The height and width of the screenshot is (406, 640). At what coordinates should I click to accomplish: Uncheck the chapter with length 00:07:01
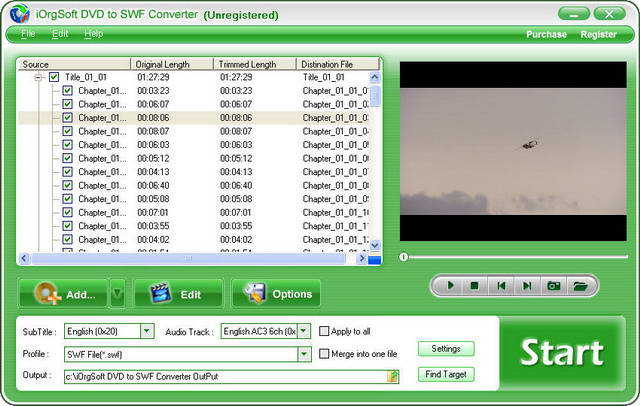tap(67, 212)
